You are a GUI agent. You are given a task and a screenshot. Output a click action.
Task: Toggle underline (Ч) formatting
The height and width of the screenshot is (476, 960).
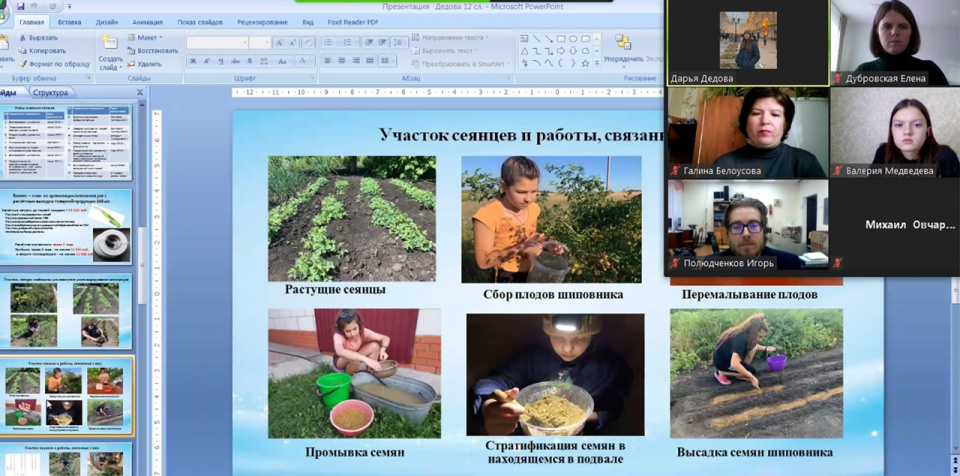(x=220, y=61)
